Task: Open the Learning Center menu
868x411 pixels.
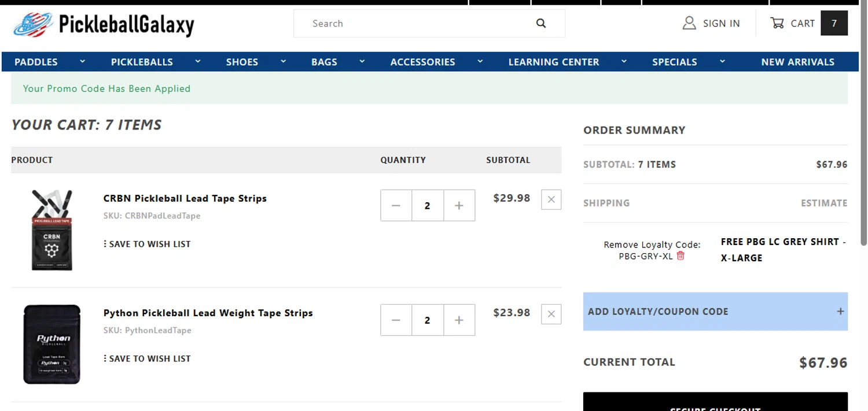Action: pos(554,62)
